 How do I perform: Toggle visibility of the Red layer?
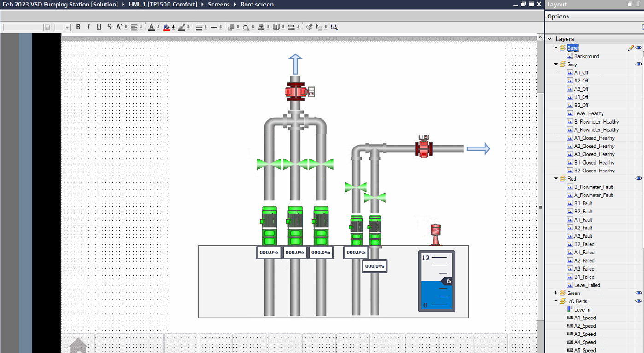click(638, 179)
